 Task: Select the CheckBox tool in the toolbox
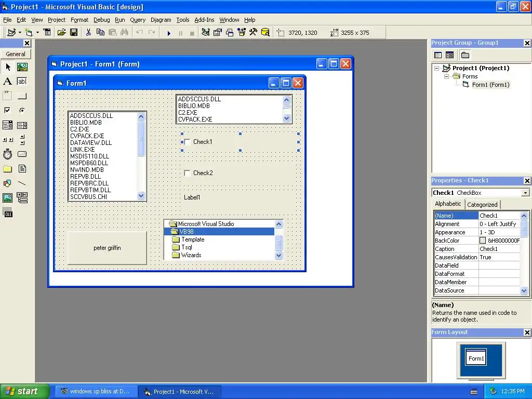click(x=7, y=110)
